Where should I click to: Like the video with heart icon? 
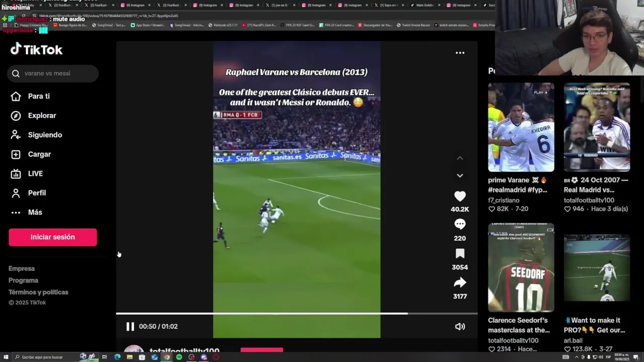460,196
